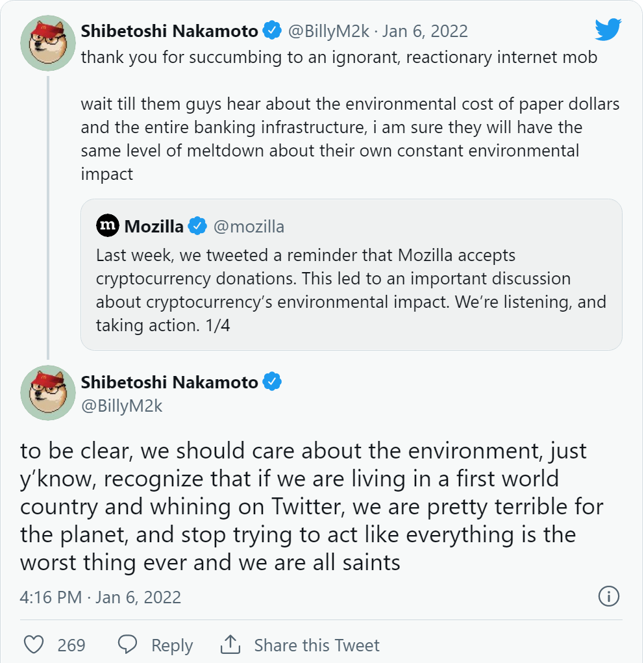The height and width of the screenshot is (663, 644).
Task: Click the Mozilla logo avatar
Action: [107, 225]
